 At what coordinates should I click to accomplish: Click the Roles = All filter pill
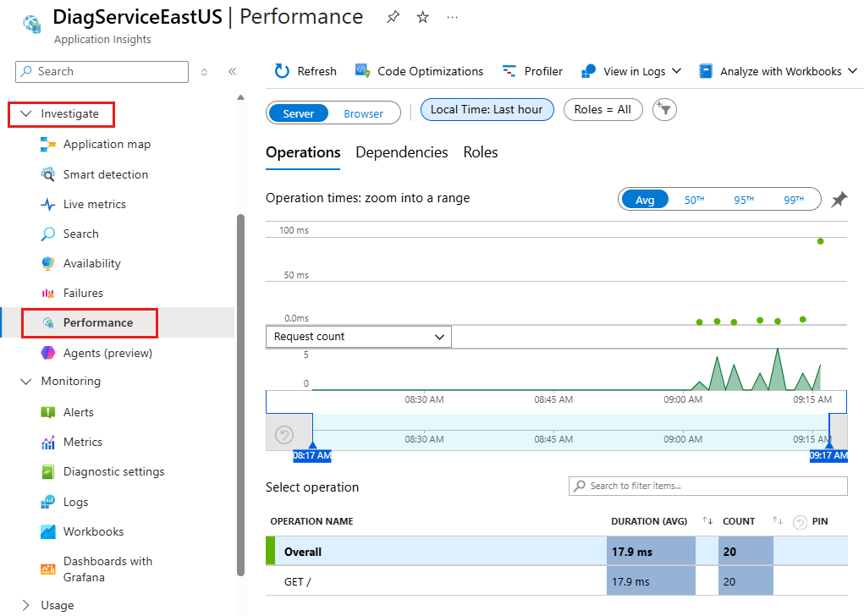tap(603, 110)
